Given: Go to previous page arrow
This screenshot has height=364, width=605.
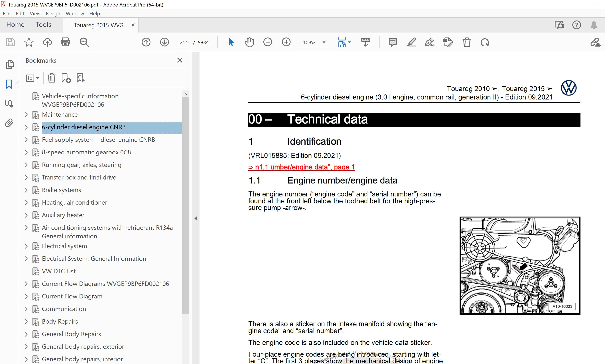Looking at the screenshot, I should pos(146,42).
